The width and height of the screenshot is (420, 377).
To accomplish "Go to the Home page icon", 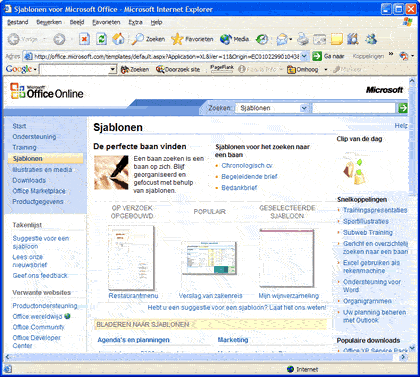I will click(x=118, y=39).
